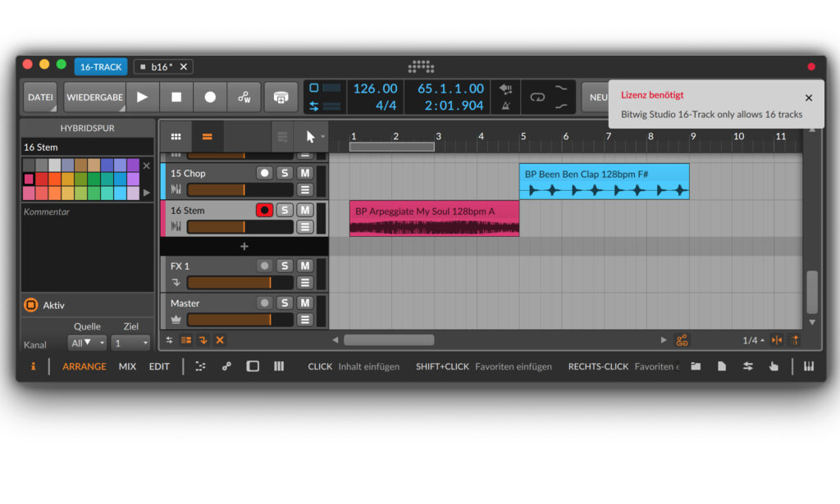The width and height of the screenshot is (840, 504).
Task: Open the Master track menu icon
Action: [305, 320]
